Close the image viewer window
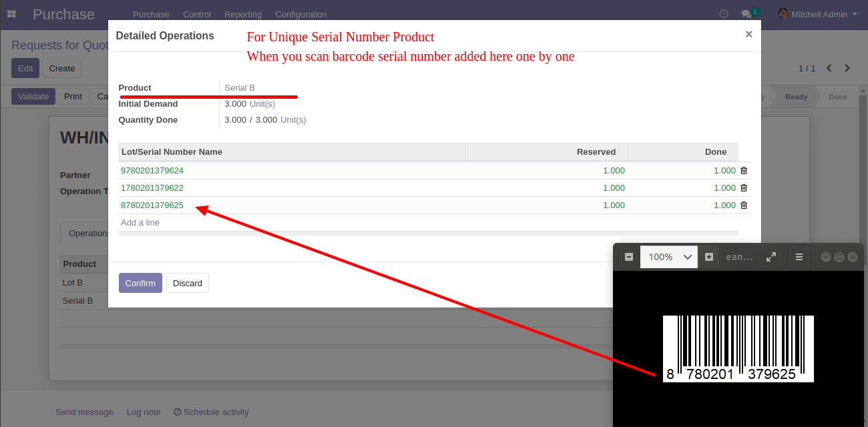This screenshot has width=868, height=427. (853, 257)
